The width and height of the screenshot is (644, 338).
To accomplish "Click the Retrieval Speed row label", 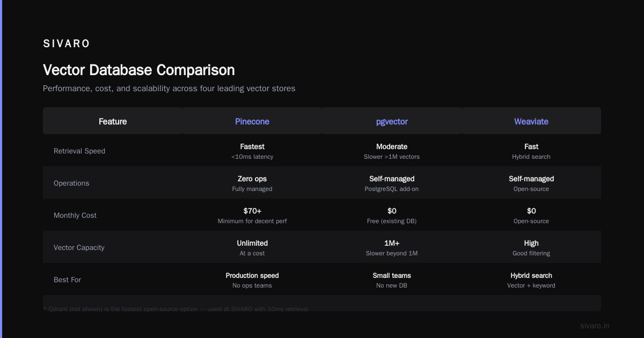I will point(79,151).
